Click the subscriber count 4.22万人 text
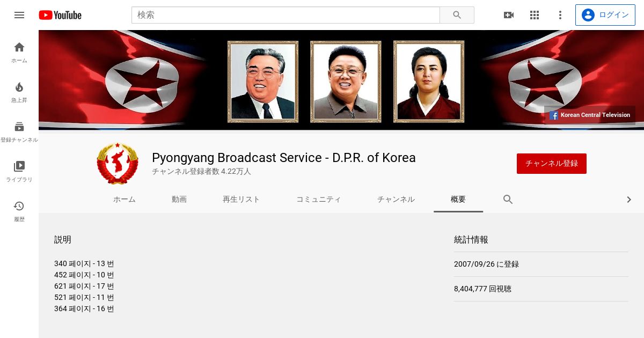 point(201,172)
